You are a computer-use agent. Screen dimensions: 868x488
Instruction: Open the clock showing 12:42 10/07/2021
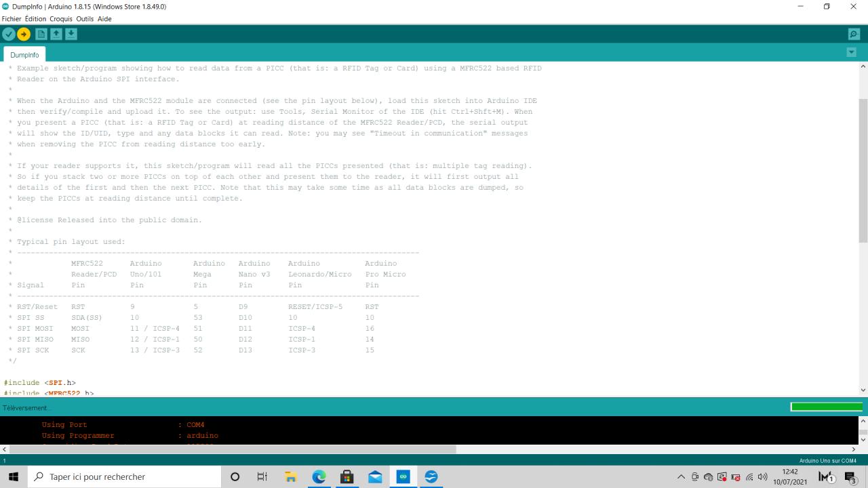point(790,477)
